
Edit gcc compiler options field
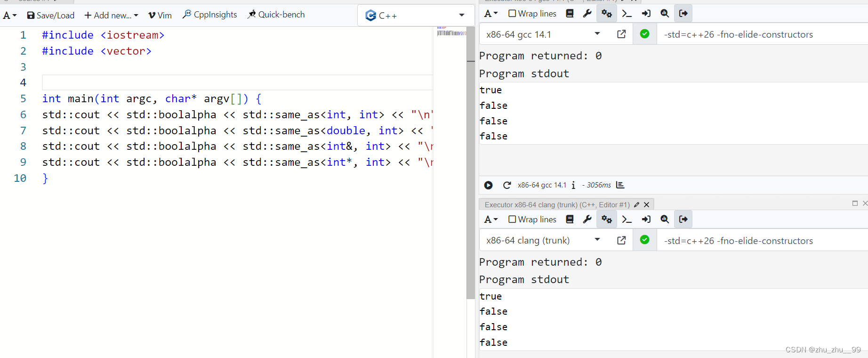(762, 34)
